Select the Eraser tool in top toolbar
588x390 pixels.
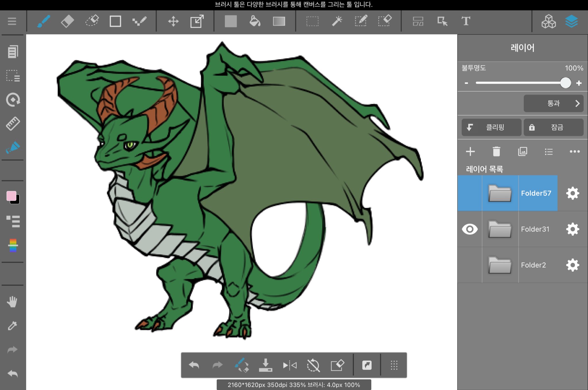coord(67,21)
